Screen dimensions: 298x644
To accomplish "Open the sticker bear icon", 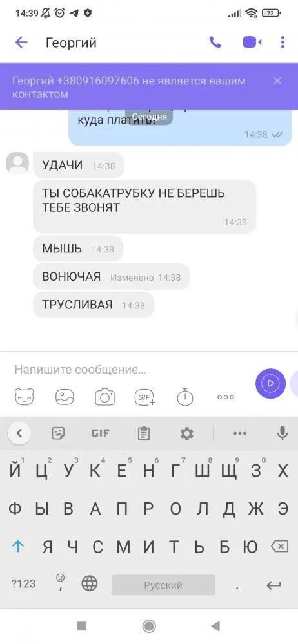I will click(25, 397).
